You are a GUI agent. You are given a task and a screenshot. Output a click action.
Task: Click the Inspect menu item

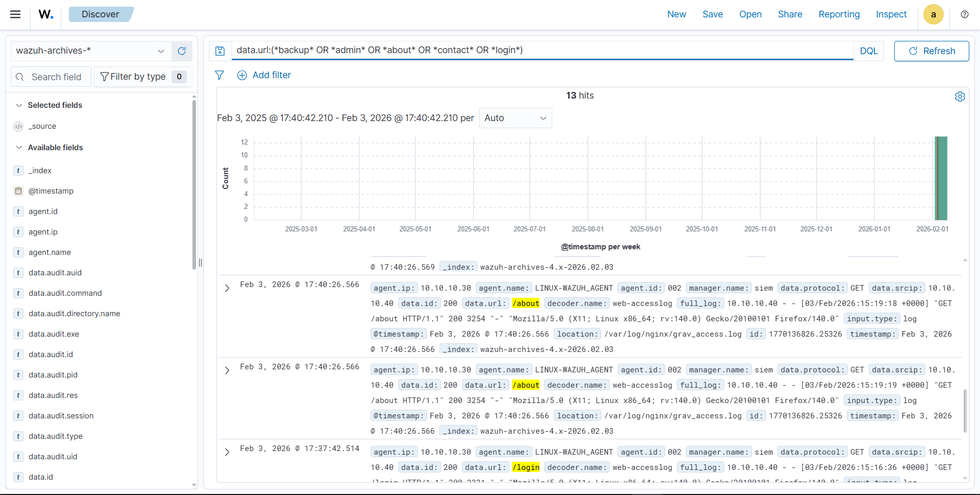pyautogui.click(x=891, y=14)
